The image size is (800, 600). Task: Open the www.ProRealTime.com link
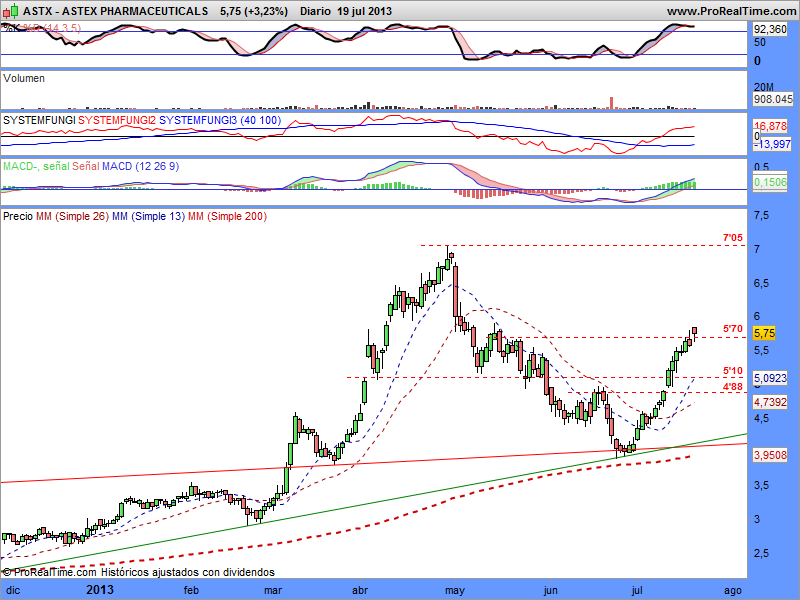pos(731,11)
